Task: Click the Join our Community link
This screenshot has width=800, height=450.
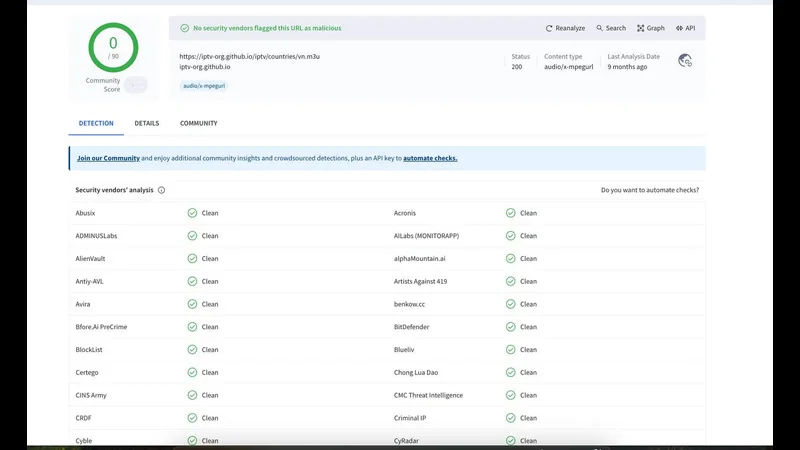Action: click(108, 158)
